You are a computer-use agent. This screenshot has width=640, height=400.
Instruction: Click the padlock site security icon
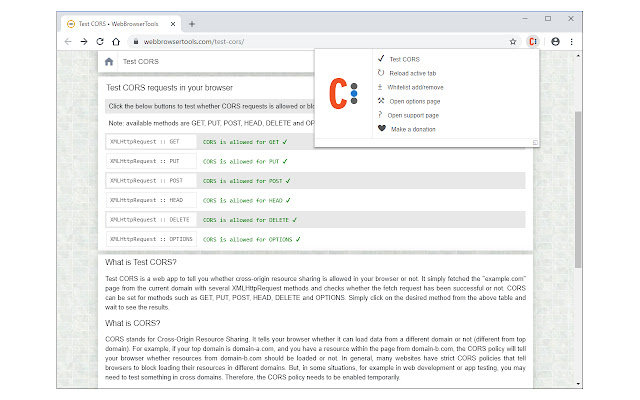click(x=136, y=42)
